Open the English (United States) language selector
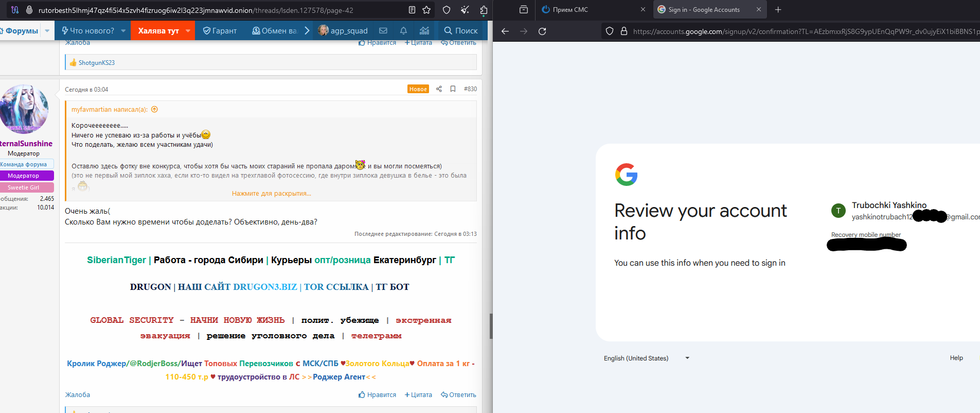Viewport: 980px width, 413px height. click(x=646, y=358)
